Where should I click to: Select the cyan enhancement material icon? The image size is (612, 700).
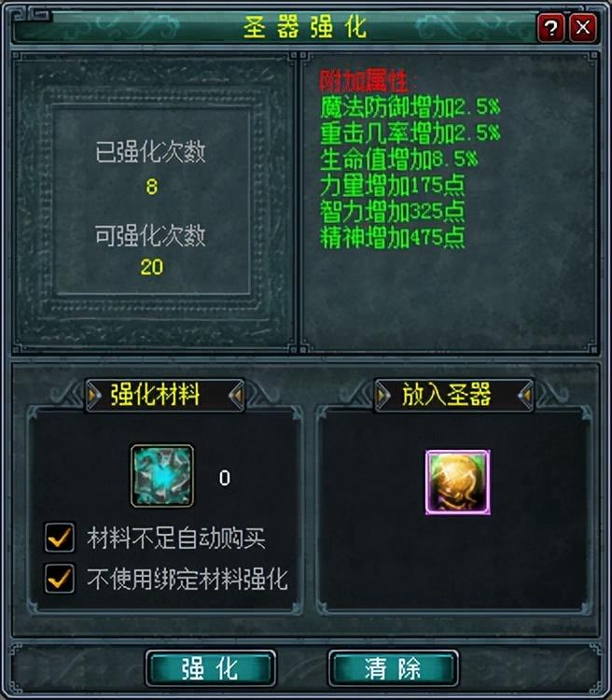click(162, 476)
